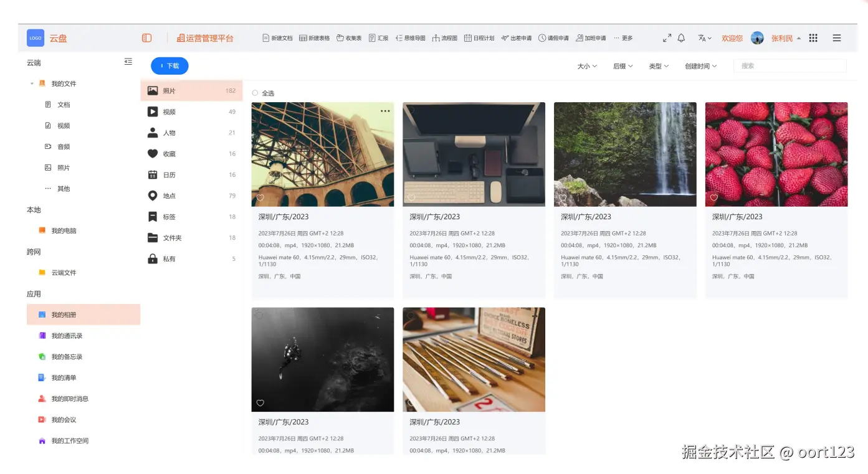Open the 后缀 filter dropdown
This screenshot has height=474, width=868.
[622, 66]
